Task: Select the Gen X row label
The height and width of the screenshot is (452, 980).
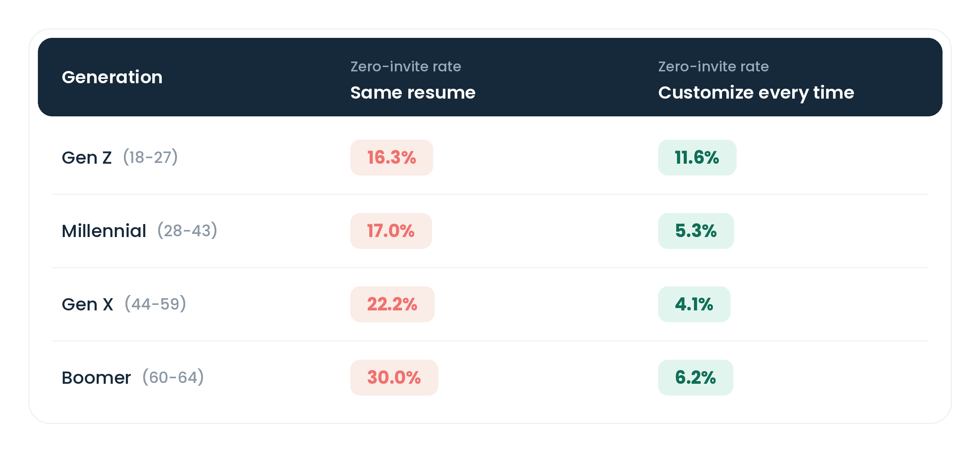Action: click(x=88, y=304)
